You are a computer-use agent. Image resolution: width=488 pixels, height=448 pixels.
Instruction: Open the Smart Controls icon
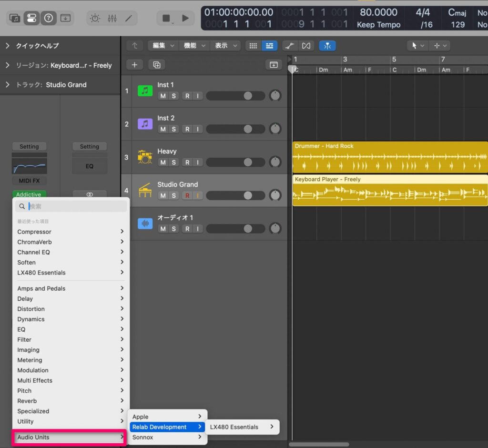coord(95,19)
